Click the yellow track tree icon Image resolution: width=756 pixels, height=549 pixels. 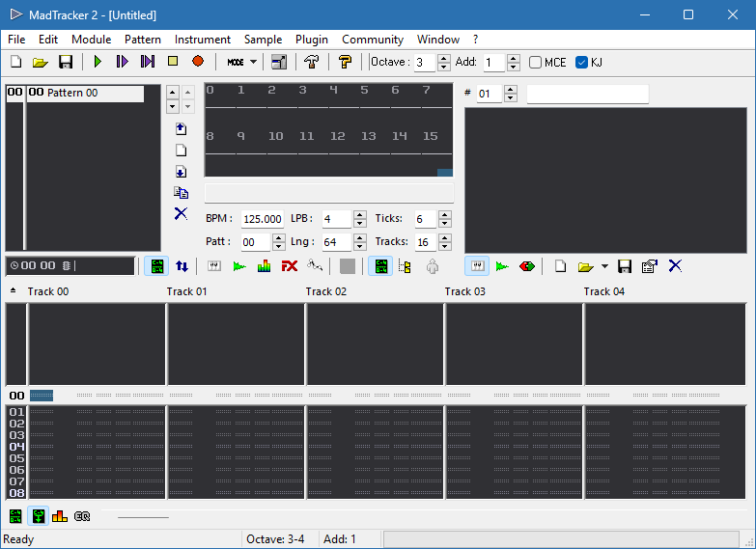405,266
